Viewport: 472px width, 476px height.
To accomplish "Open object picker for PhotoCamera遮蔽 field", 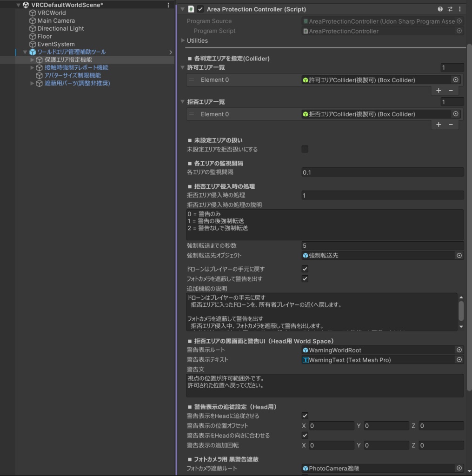I will 459,468.
